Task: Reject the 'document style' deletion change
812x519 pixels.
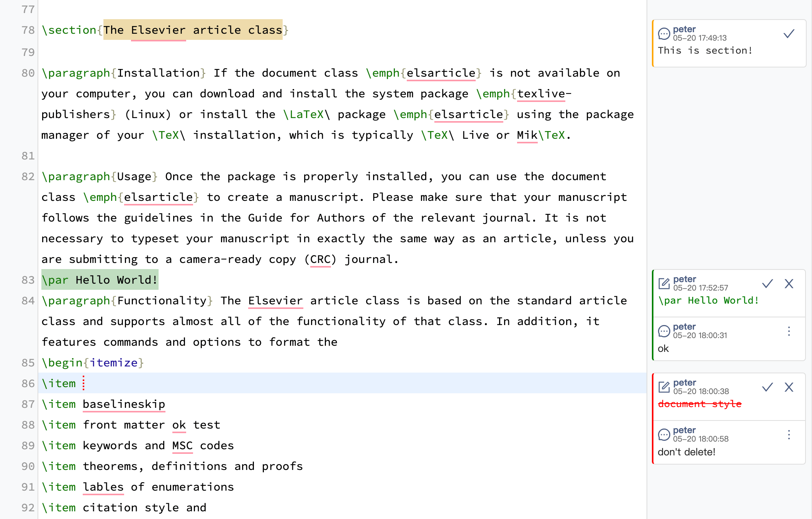Action: (x=789, y=387)
